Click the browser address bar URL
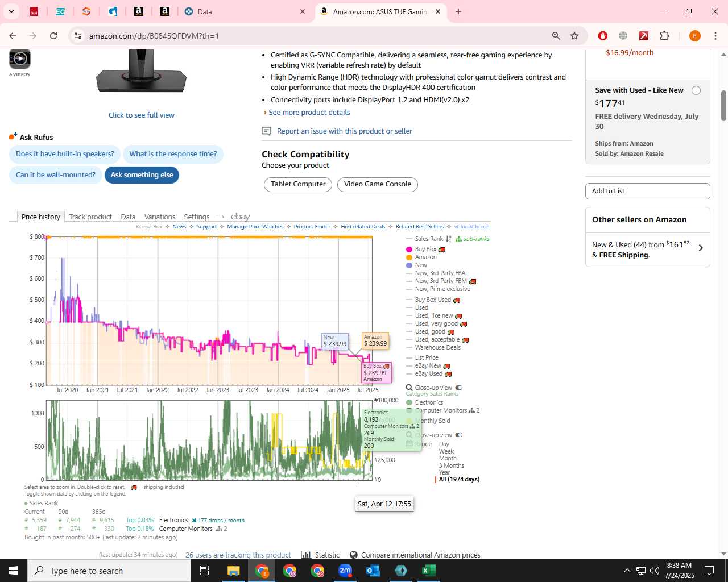Viewport: 728px width, 582px height. point(154,36)
